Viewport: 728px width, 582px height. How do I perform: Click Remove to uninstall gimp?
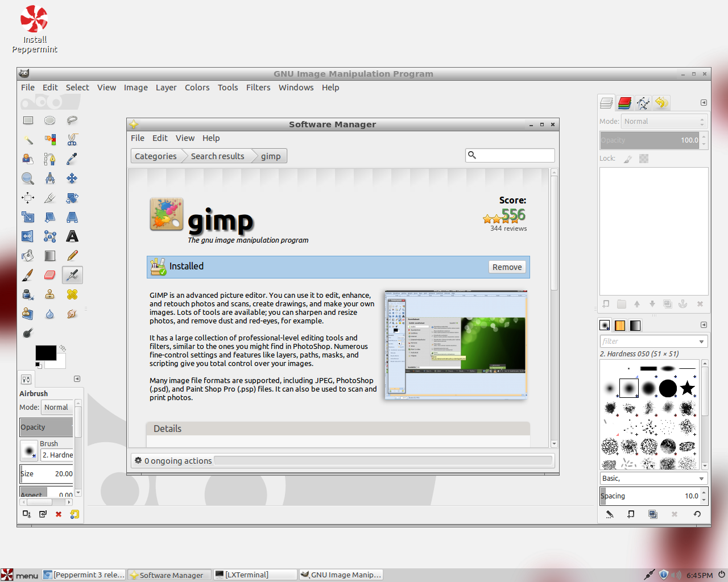[507, 267]
